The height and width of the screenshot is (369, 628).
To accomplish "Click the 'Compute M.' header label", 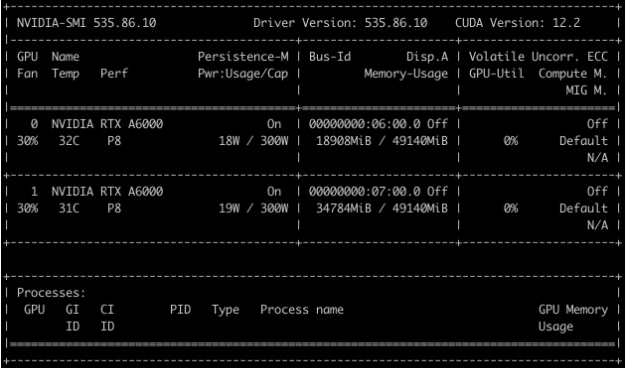I will coord(573,74).
